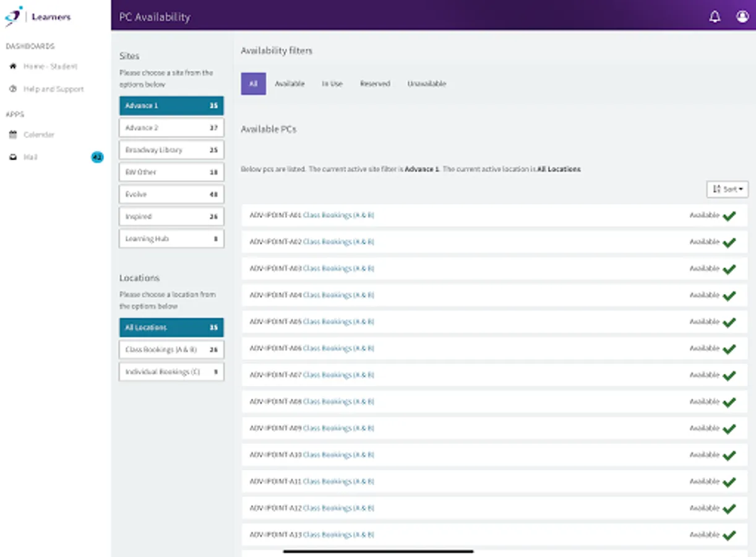Click green checkmark for ADV-IPOINT-A05
This screenshot has height=557, width=756.
tap(729, 322)
